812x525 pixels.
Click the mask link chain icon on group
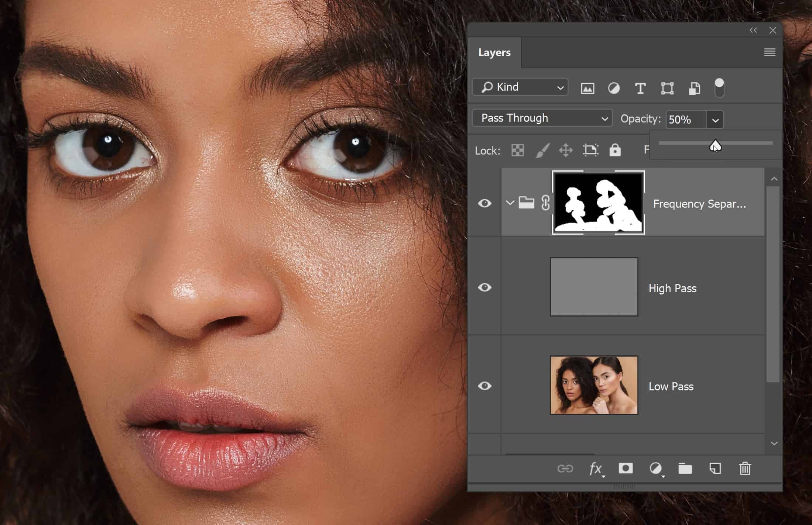pos(545,203)
